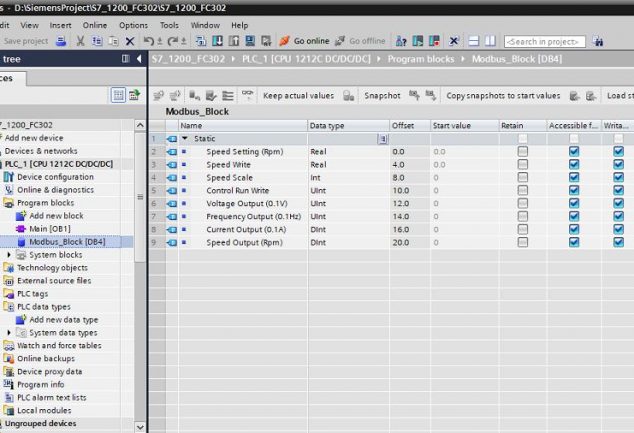This screenshot has width=634, height=433.
Task: Uncheck Accessible for Control Run Write
Action: [x=574, y=190]
